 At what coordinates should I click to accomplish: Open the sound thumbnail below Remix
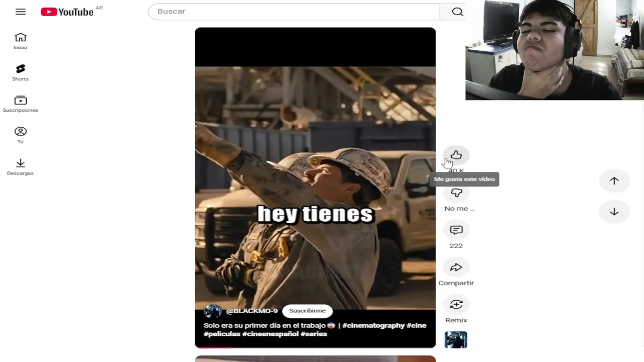click(x=456, y=340)
